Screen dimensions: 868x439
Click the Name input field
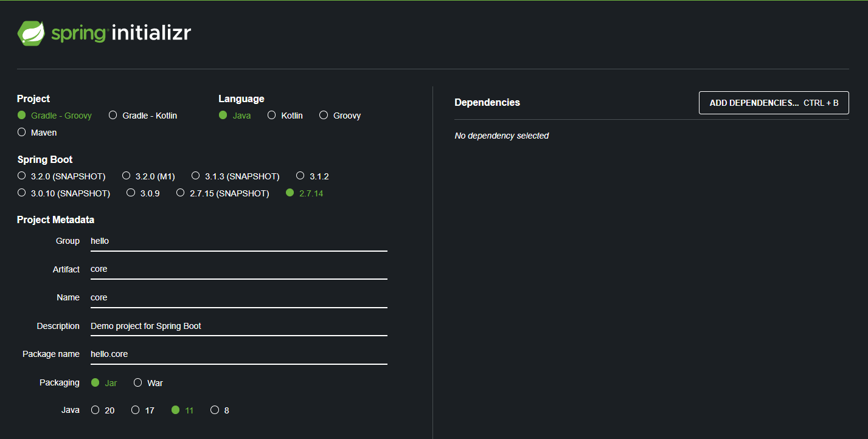(239, 297)
